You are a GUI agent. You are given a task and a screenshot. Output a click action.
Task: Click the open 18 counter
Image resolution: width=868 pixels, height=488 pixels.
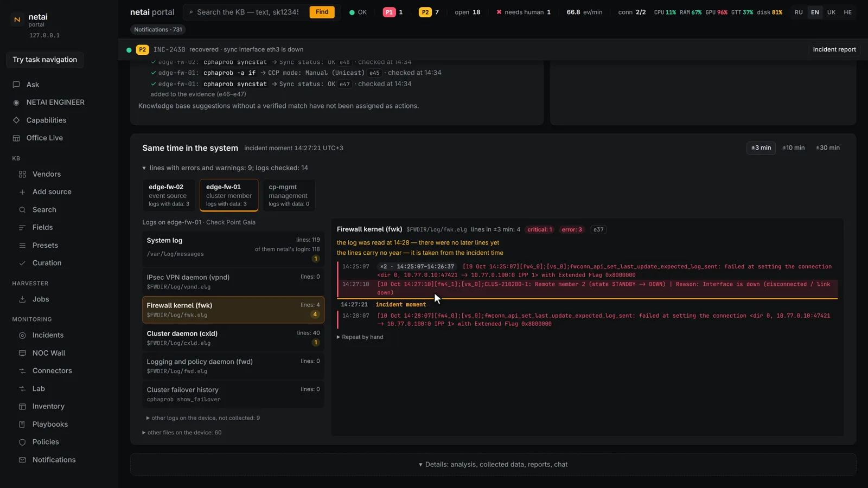(467, 12)
